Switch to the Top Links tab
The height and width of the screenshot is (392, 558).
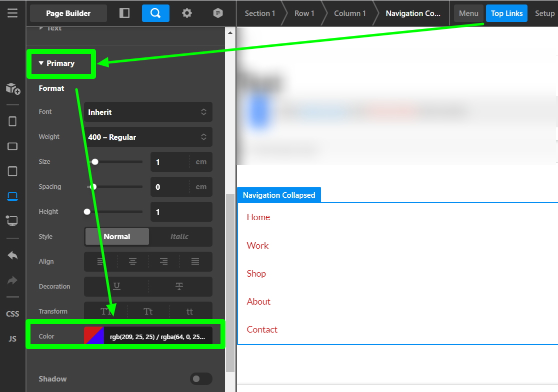(x=507, y=13)
